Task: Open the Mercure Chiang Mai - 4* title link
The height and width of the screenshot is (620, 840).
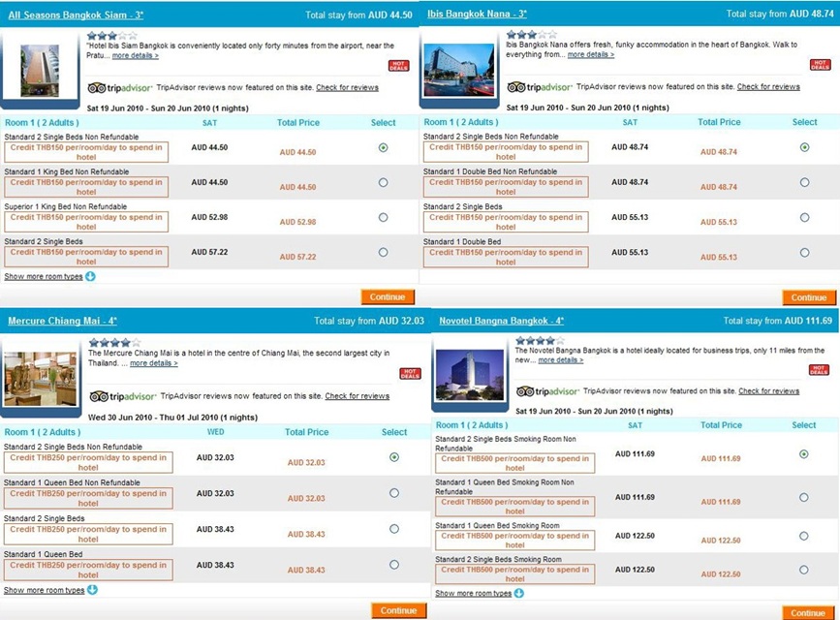Action: tap(62, 321)
